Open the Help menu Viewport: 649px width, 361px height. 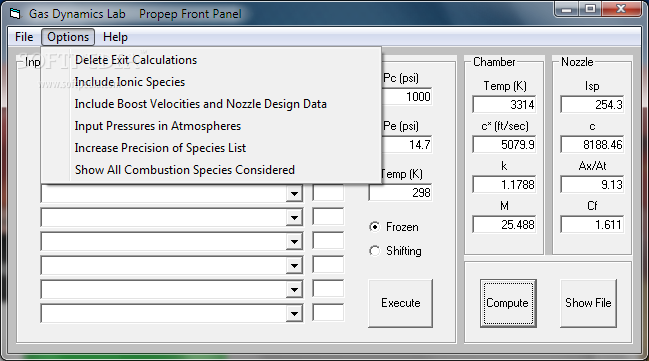115,37
